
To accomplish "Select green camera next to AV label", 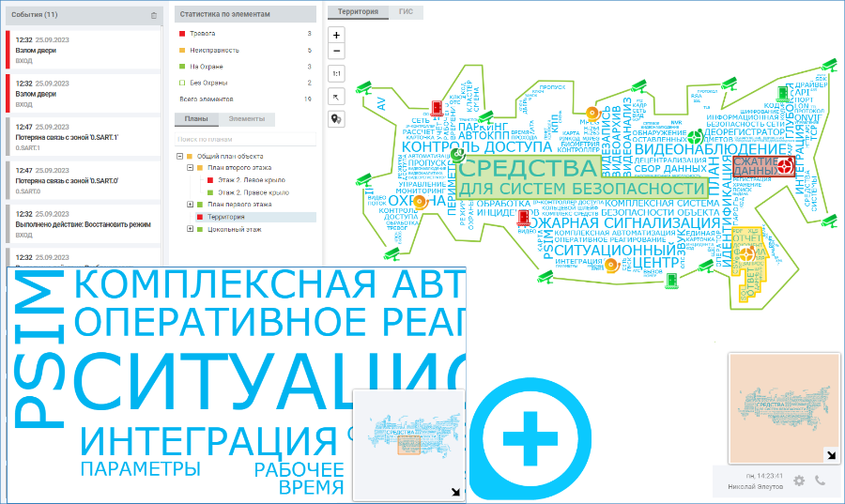I will (x=364, y=87).
